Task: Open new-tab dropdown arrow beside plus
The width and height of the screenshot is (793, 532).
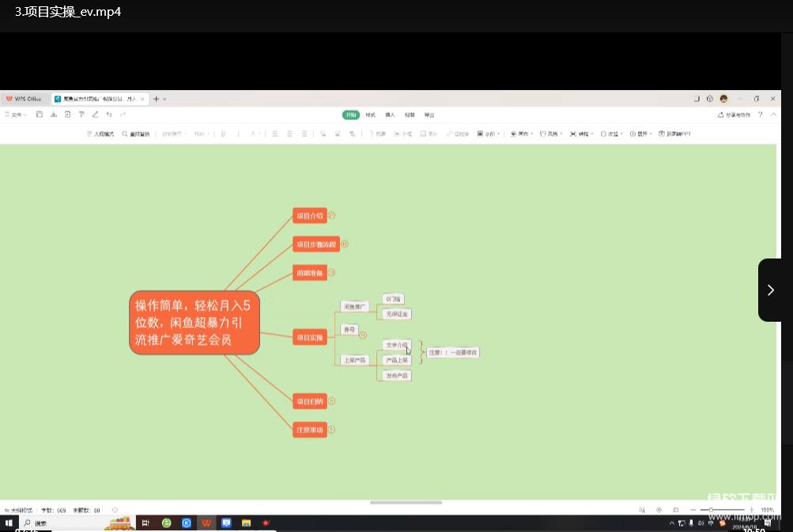Action: coord(164,99)
